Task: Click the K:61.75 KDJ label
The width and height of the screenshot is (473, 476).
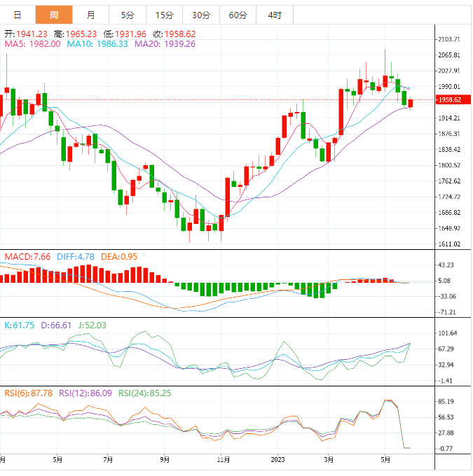Action: click(21, 325)
